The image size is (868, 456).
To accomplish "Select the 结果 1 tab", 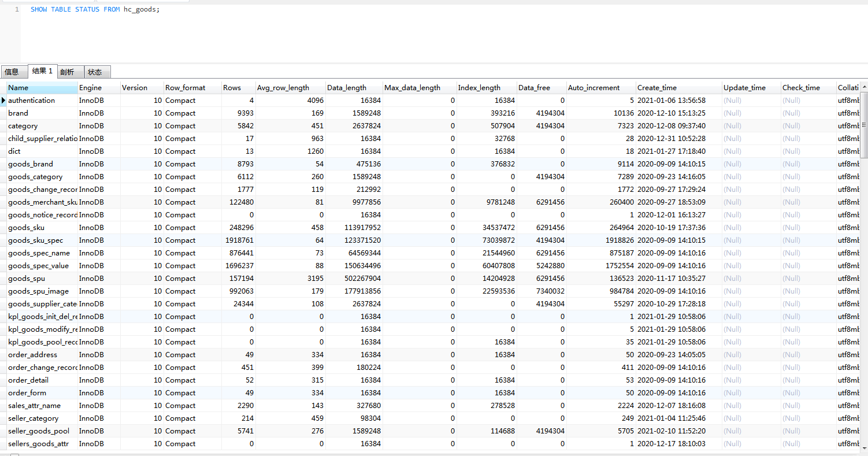I will [42, 71].
